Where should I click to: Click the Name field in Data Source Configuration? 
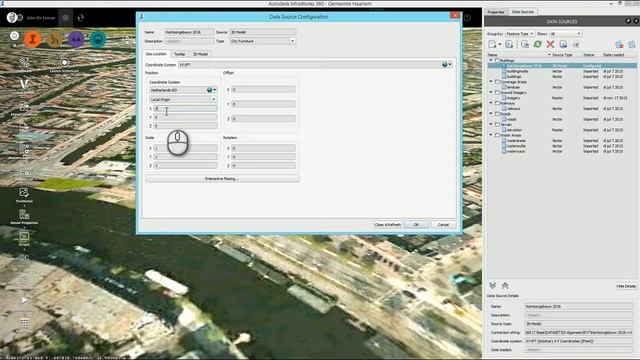189,32
